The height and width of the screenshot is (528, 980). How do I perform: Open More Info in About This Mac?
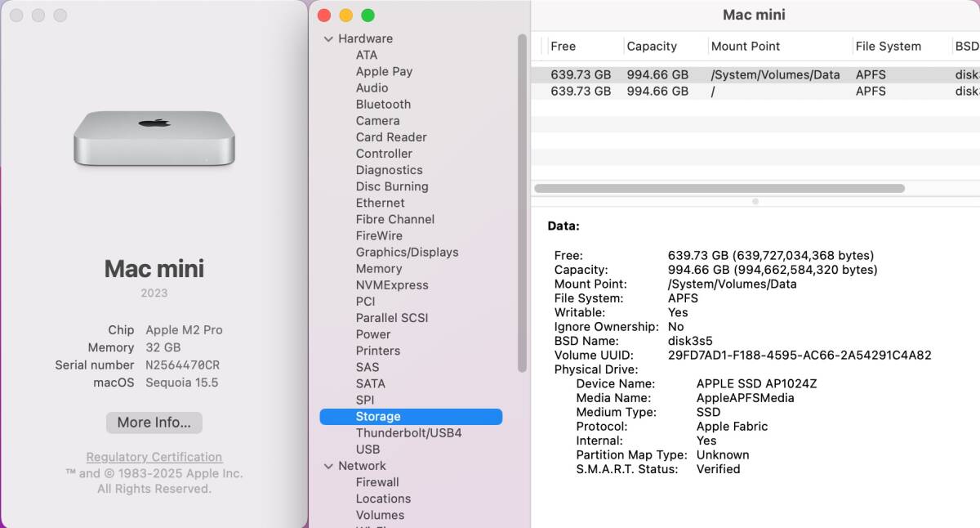[x=154, y=423]
